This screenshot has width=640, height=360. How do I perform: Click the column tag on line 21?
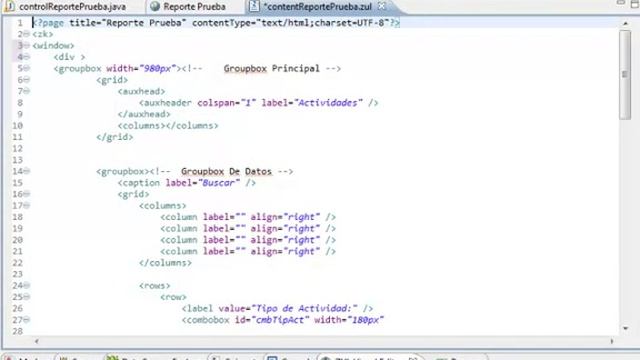click(x=248, y=251)
